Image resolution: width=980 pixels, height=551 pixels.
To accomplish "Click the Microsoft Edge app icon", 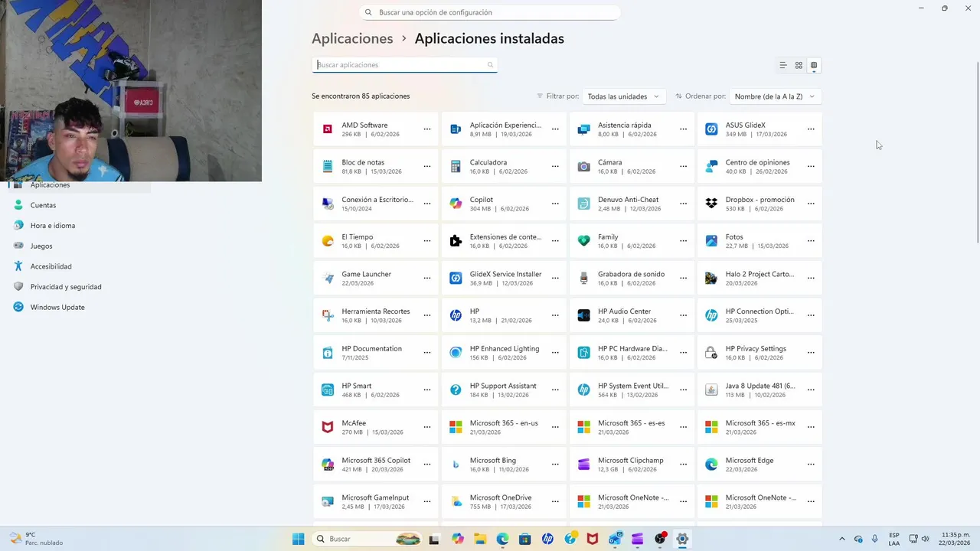I will coord(711,465).
